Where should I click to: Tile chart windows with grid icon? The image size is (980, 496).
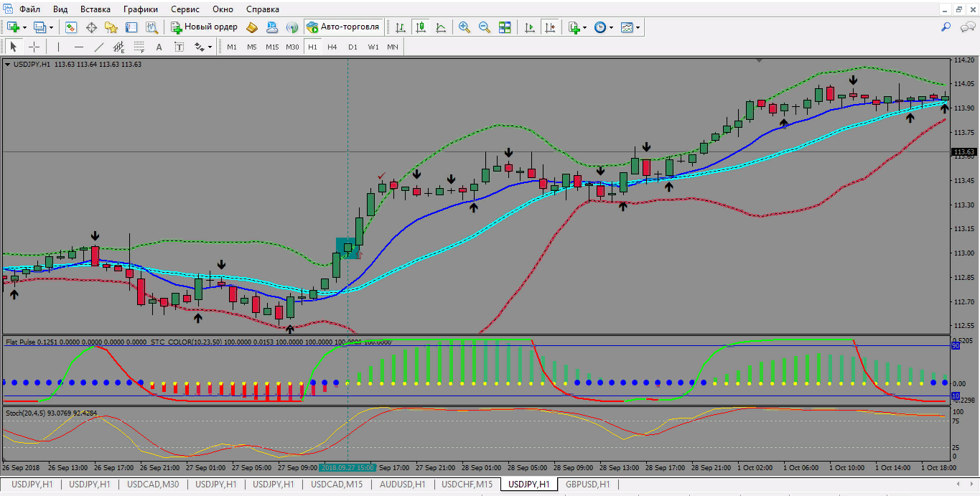(x=505, y=27)
